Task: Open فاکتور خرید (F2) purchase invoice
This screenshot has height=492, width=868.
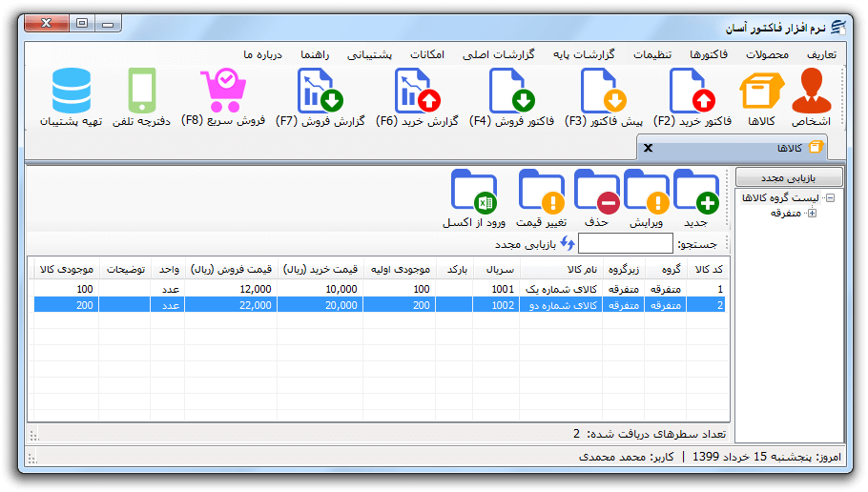Action: 692,97
